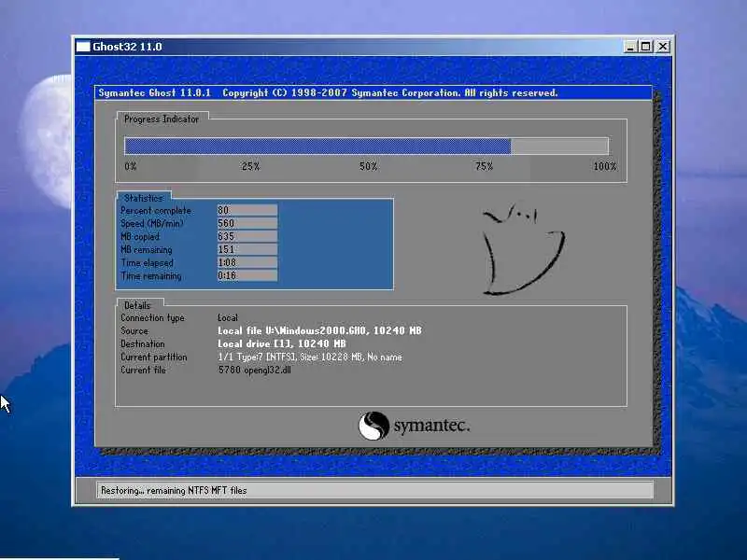This screenshot has height=560, width=747.
Task: Click the Percent complete value 80
Action: click(247, 210)
